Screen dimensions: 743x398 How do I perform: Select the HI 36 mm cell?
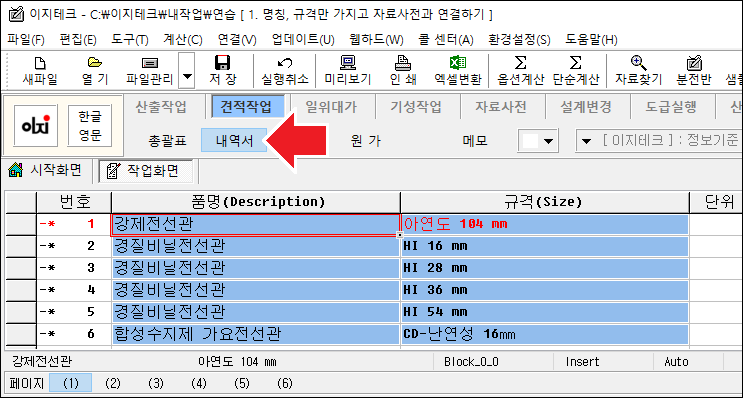545,290
